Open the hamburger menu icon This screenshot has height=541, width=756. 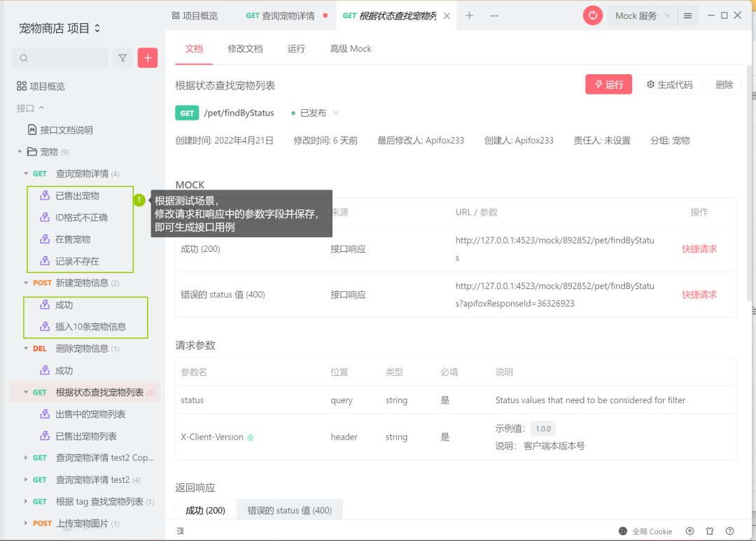tap(687, 16)
